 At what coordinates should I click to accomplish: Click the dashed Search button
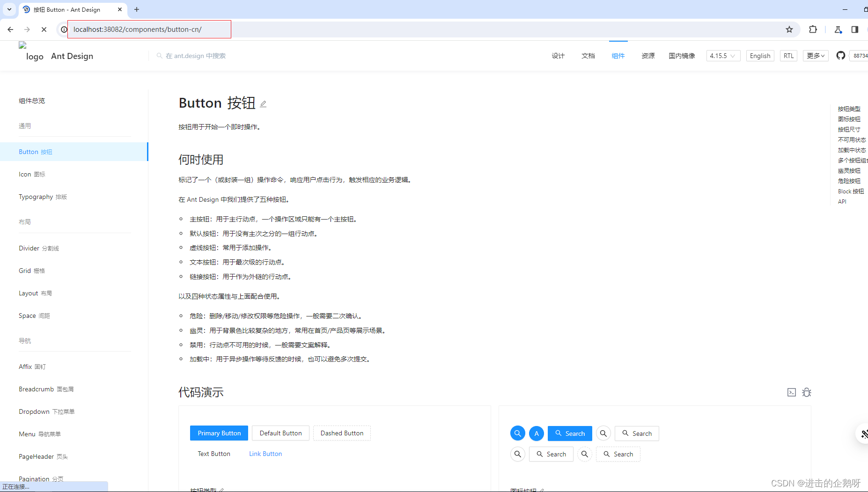[618, 454]
